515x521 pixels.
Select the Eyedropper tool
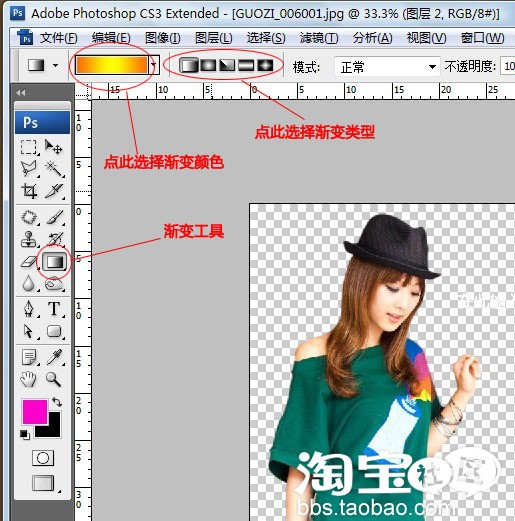click(54, 357)
